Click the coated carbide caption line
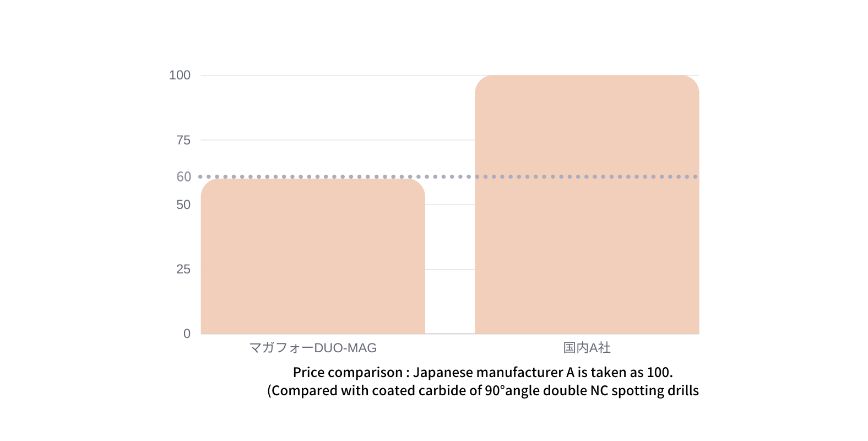This screenshot has width=868, height=441. click(483, 391)
